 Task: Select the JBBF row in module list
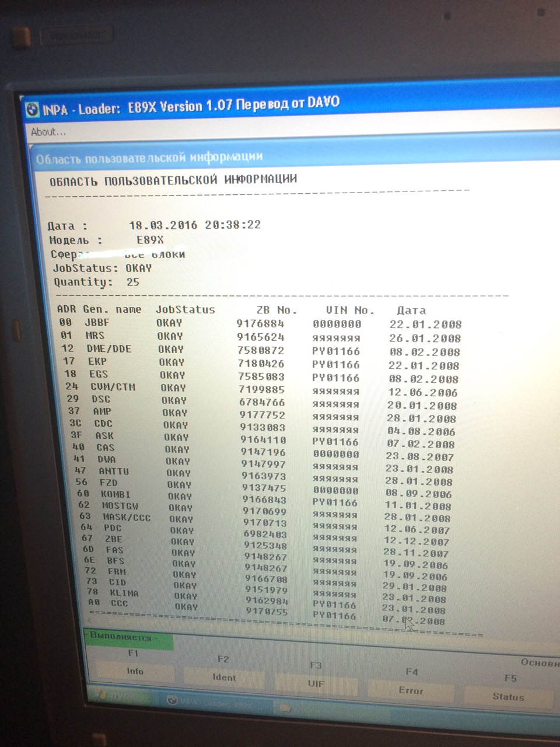(x=260, y=323)
